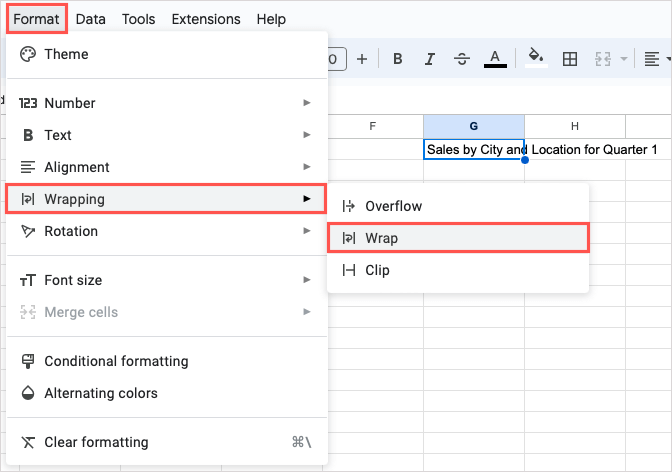Image resolution: width=672 pixels, height=472 pixels.
Task: Expand the Rotation submenu arrow
Action: [306, 231]
